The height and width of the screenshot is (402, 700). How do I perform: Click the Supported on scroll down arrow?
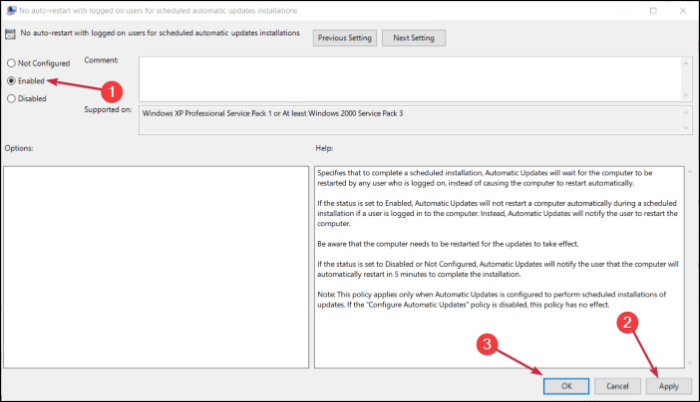click(x=686, y=128)
